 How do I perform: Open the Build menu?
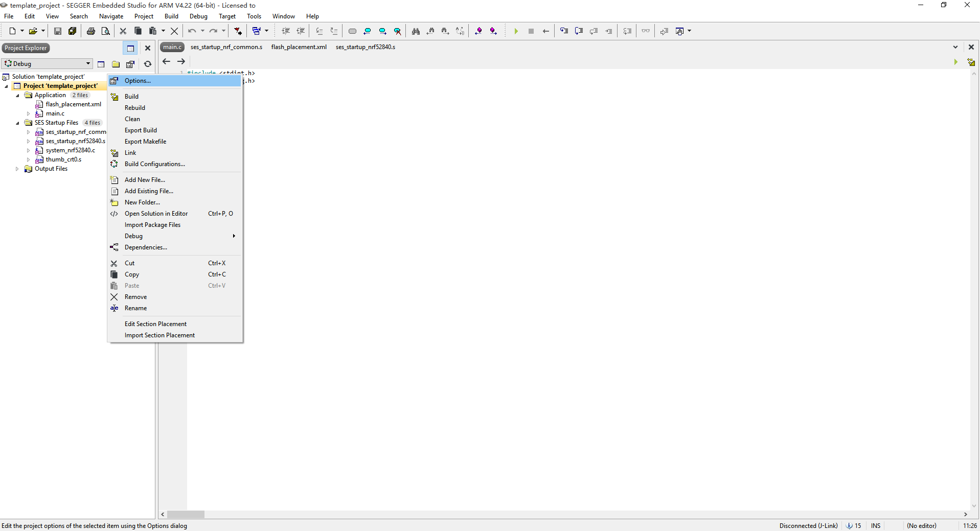[x=171, y=16]
